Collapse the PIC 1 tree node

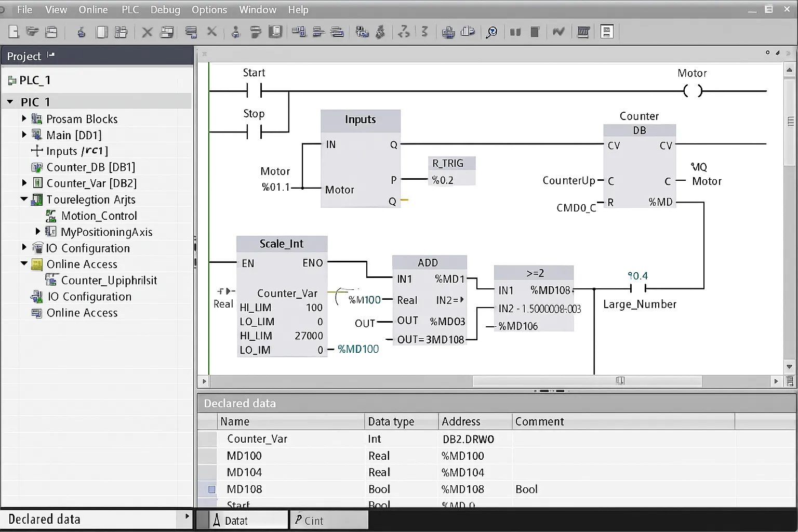pyautogui.click(x=10, y=102)
